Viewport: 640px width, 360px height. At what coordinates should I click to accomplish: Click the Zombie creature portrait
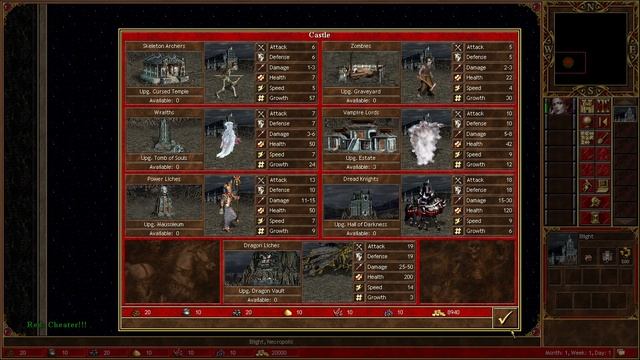pos(426,72)
